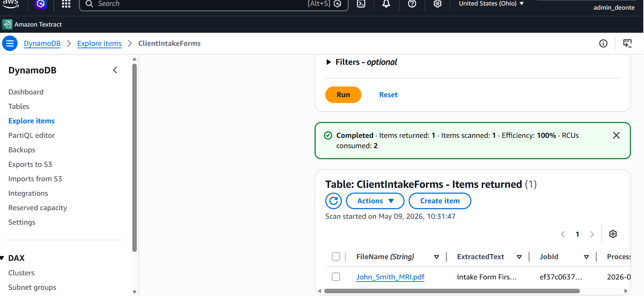The width and height of the screenshot is (644, 296).
Task: Click the sidebar scroll down arrow
Action: (134, 292)
